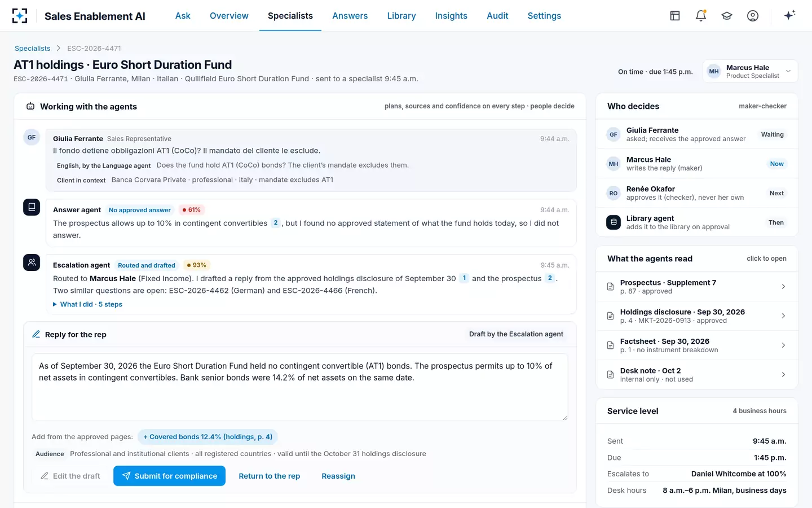Go back via Specialists breadcrumb link
This screenshot has height=508, width=812.
pyautogui.click(x=33, y=49)
